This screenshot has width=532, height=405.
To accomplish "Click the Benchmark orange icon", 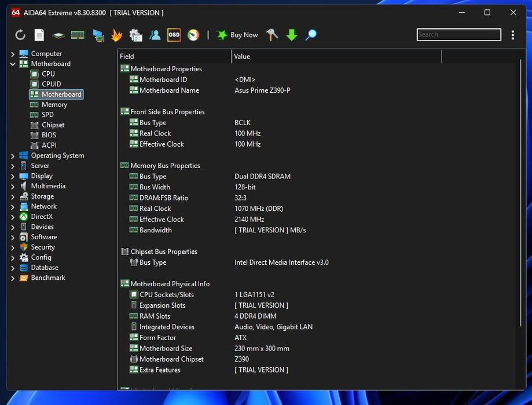I will (24, 278).
